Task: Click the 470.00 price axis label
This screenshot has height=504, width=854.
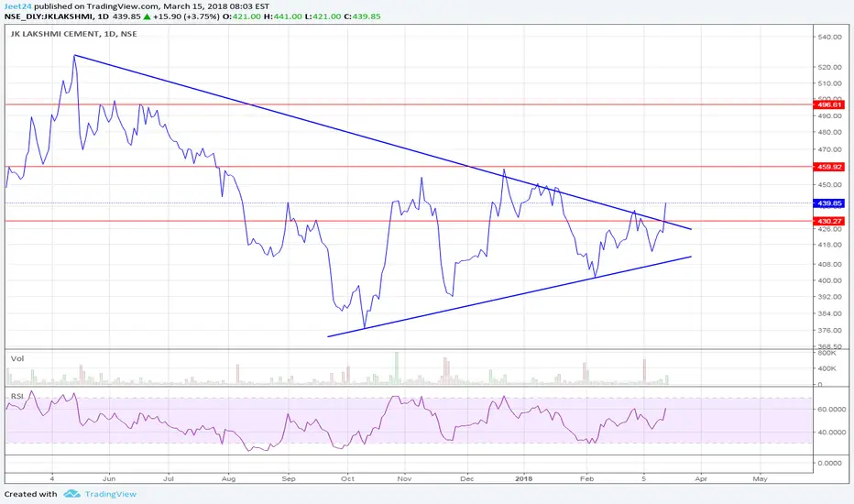Action: click(x=830, y=148)
